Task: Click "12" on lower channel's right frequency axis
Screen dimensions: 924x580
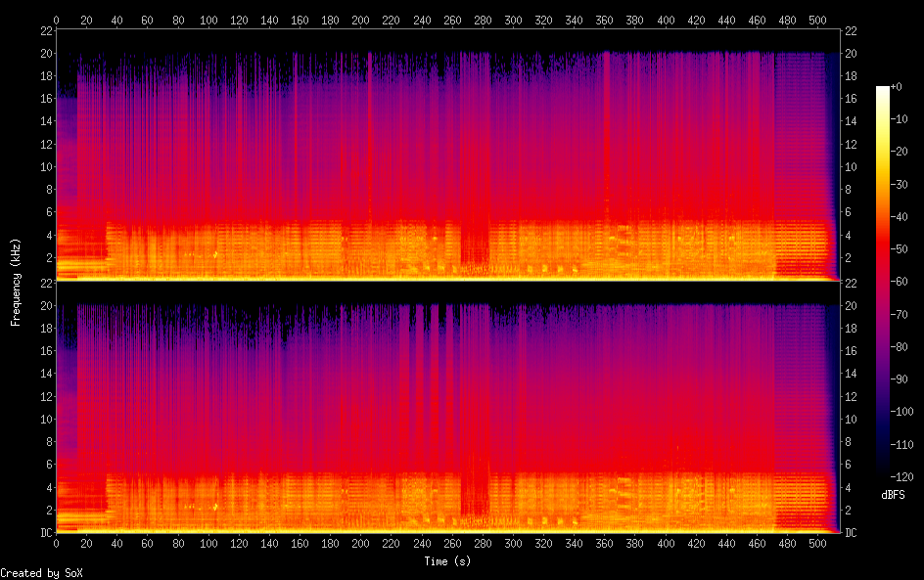Action: (851, 397)
